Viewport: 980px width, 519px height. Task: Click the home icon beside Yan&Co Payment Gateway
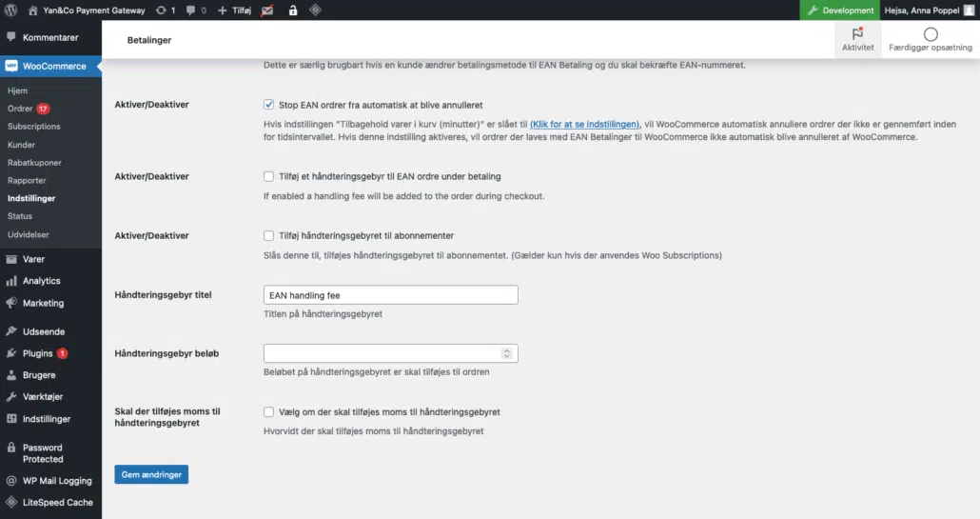33,10
